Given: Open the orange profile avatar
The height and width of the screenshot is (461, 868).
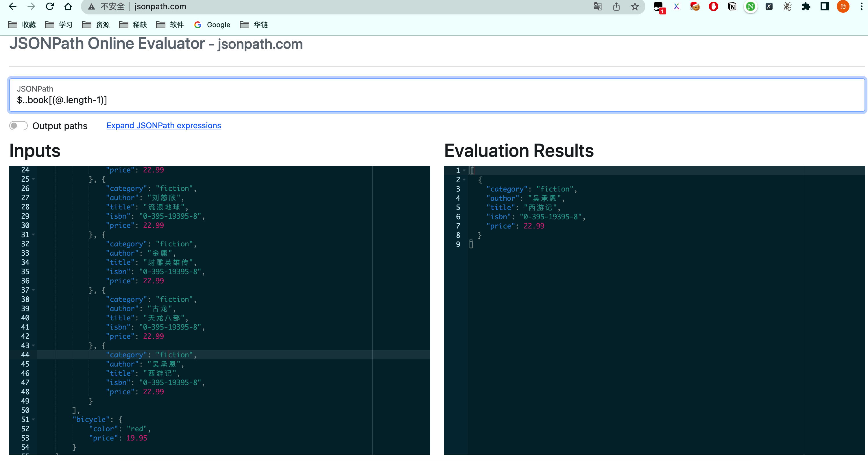Looking at the screenshot, I should pyautogui.click(x=843, y=6).
